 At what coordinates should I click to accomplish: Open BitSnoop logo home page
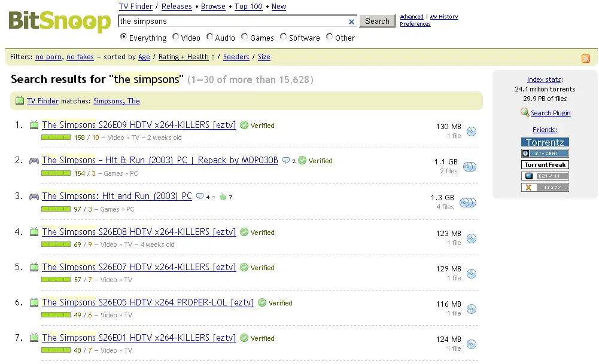click(x=60, y=22)
